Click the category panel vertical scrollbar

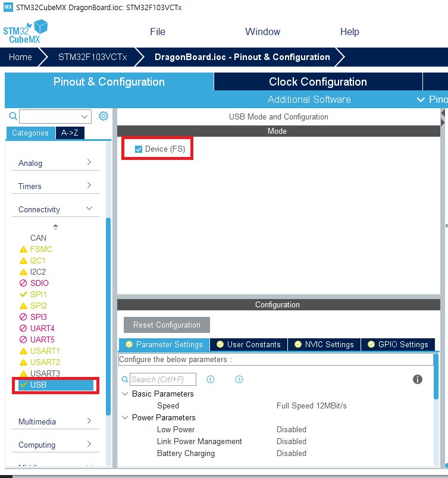[x=108, y=316]
